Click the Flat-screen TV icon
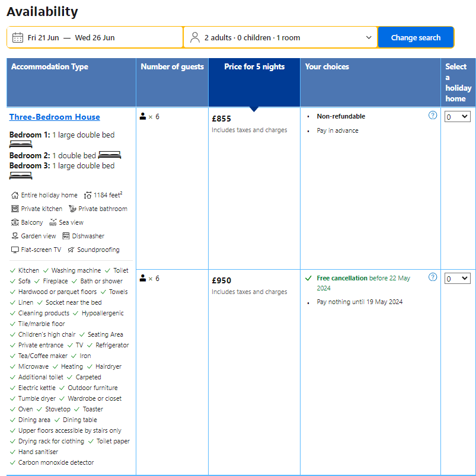 click(15, 250)
